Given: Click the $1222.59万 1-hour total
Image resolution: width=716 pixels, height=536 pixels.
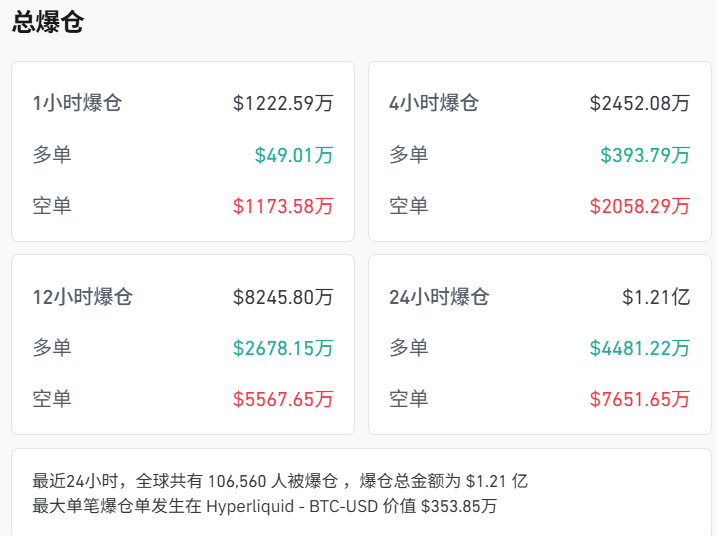Looking at the screenshot, I should coord(283,103).
